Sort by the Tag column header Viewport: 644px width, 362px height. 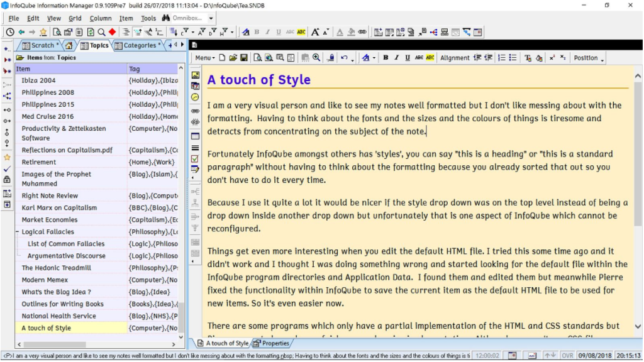(152, 69)
